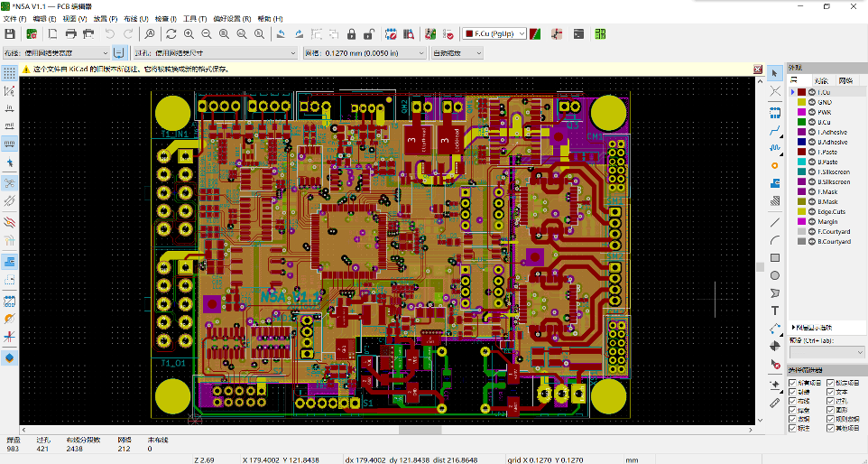Select the Draw circle tool
The width and height of the screenshot is (868, 464).
point(775,275)
